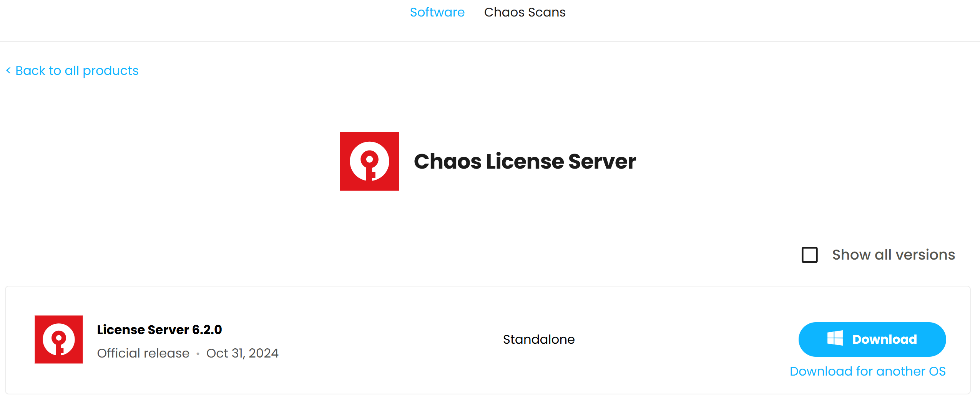The height and width of the screenshot is (409, 980).
Task: Enable the Show all versions checkbox
Action: click(x=809, y=255)
